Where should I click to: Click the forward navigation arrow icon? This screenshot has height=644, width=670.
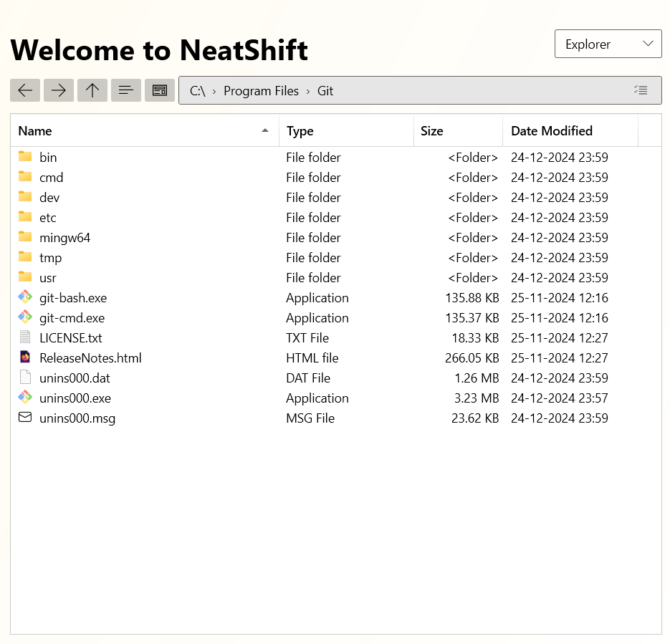(59, 90)
